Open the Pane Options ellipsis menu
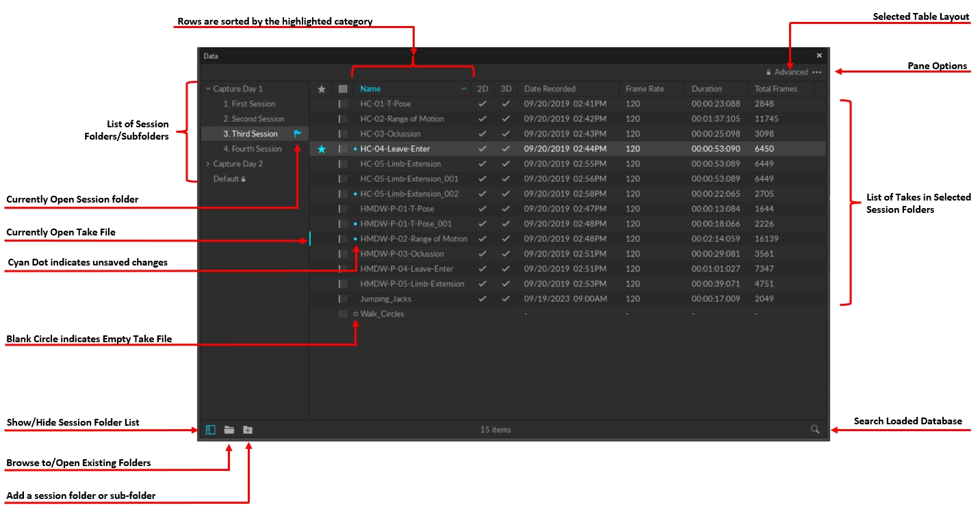Image resolution: width=980 pixels, height=514 pixels. (816, 72)
